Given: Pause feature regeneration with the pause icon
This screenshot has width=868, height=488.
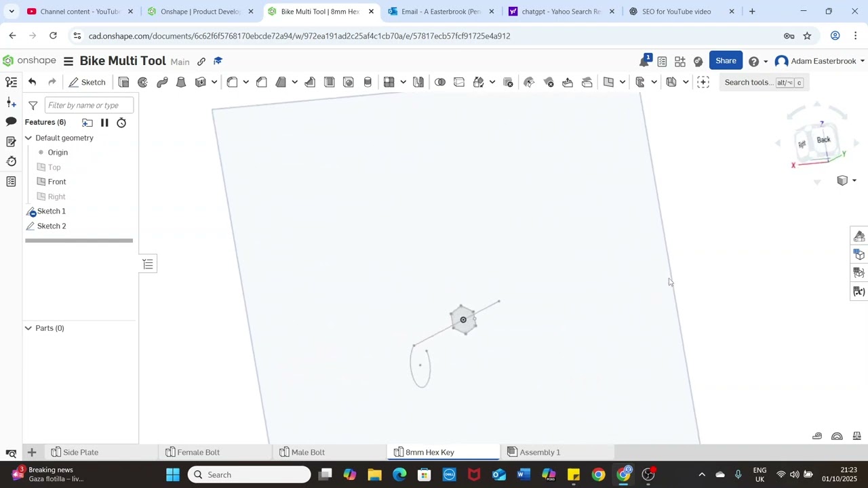Looking at the screenshot, I should tap(104, 123).
